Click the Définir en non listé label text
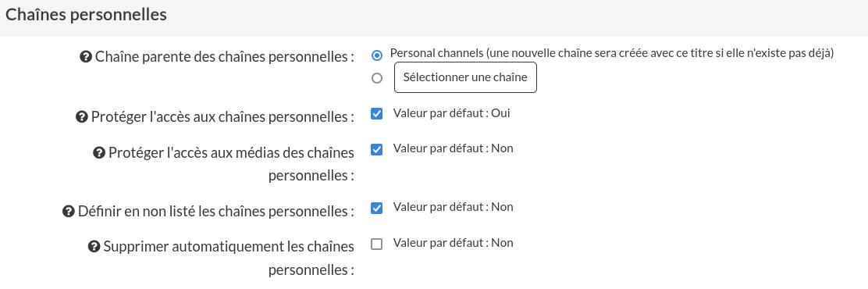The image size is (868, 289). pos(216,211)
